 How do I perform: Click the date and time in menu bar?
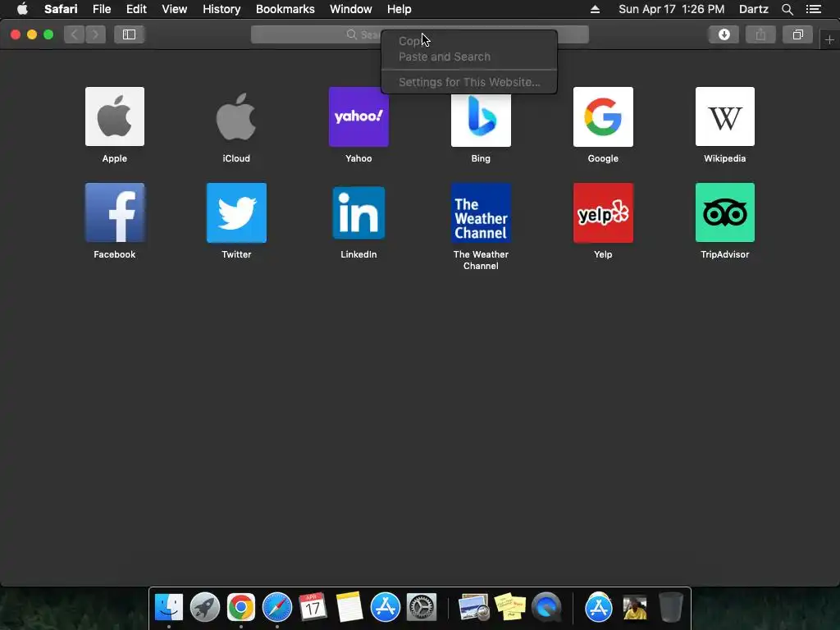[x=671, y=9]
